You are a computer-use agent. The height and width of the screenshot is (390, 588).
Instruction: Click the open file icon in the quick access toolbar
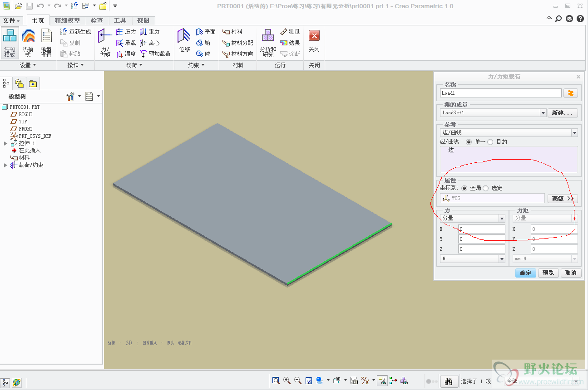coord(19,6)
